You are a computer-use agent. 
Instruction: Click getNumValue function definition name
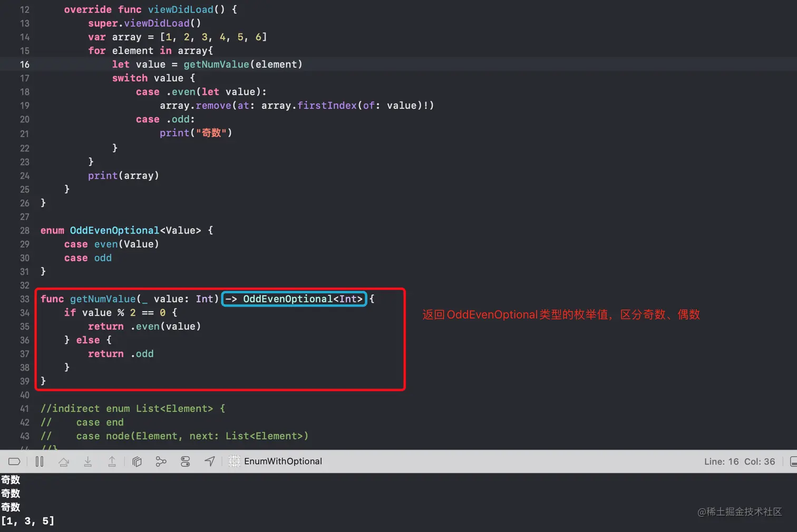pos(103,299)
